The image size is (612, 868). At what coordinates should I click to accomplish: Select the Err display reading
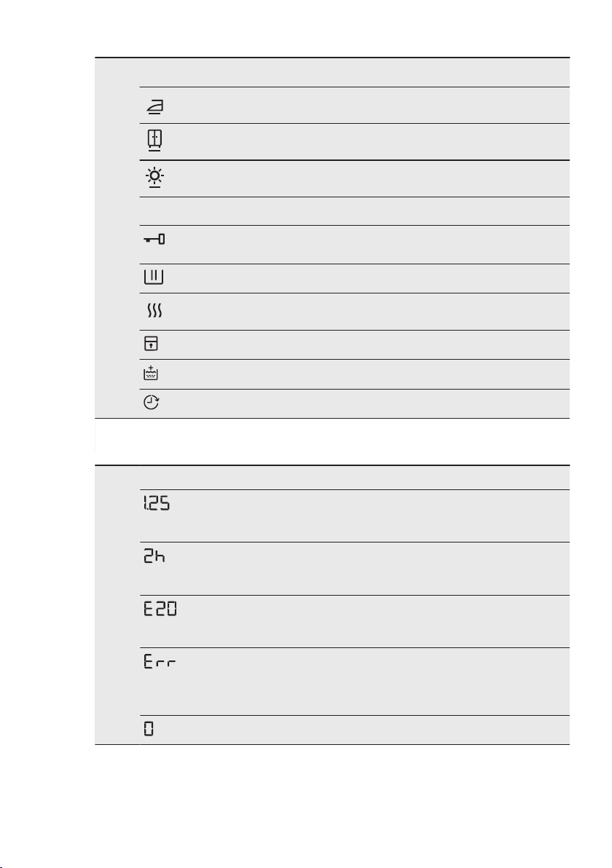[x=160, y=661]
